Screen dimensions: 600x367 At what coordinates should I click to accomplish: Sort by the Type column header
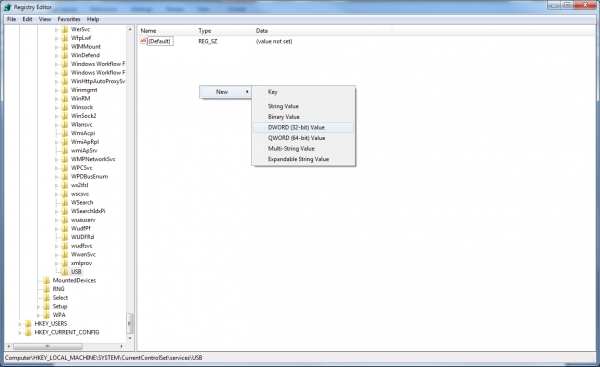click(224, 31)
